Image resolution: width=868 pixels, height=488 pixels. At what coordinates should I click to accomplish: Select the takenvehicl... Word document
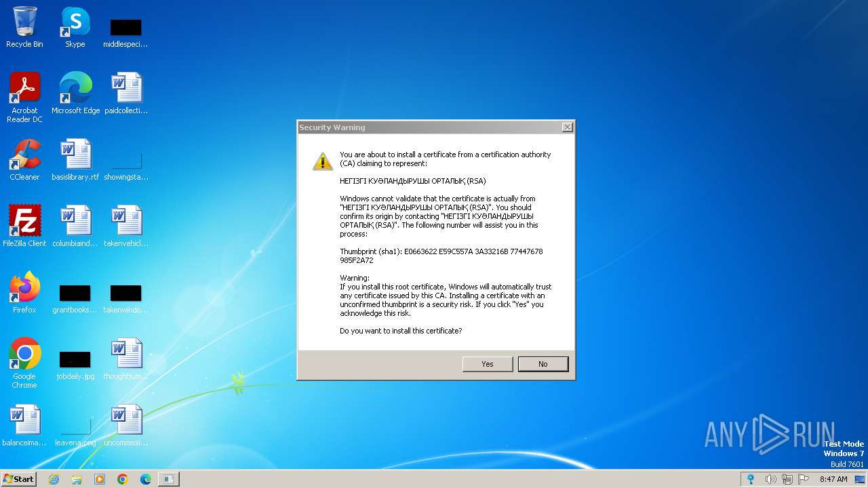click(126, 226)
